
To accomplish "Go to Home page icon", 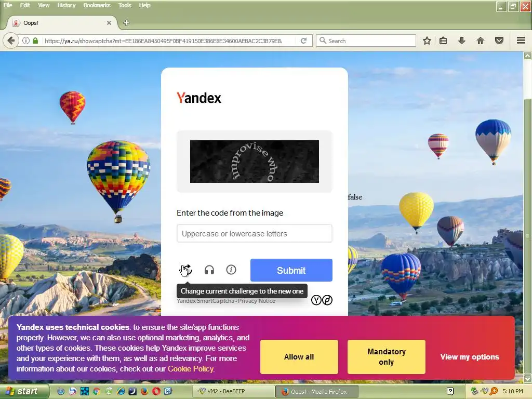I will (x=481, y=41).
